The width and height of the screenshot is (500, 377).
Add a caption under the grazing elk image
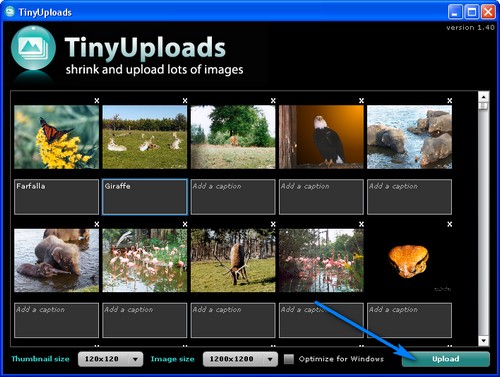pos(233,320)
